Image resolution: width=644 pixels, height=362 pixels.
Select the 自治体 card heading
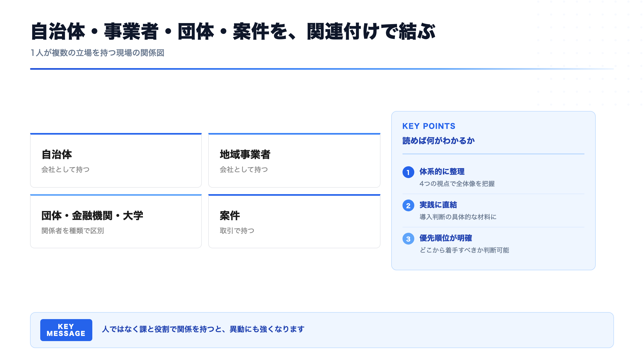pyautogui.click(x=57, y=154)
